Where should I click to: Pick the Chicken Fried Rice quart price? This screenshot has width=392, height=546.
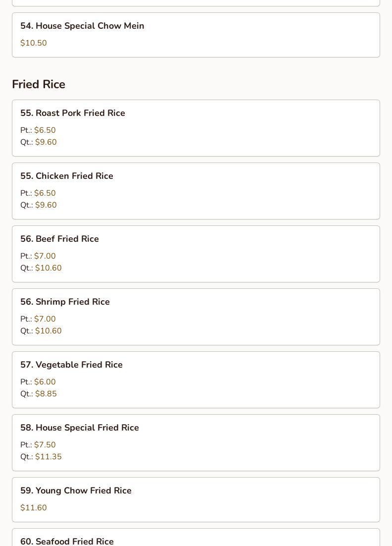[x=46, y=205]
